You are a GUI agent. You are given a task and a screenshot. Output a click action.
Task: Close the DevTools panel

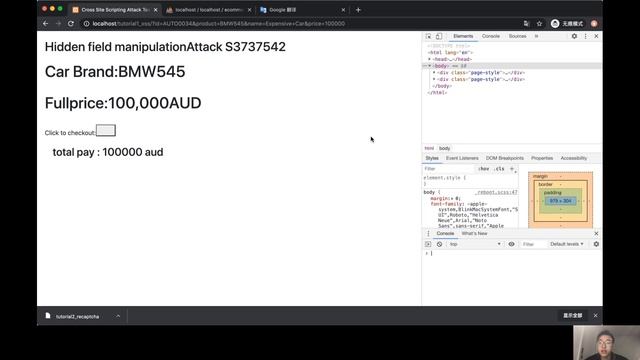point(596,36)
